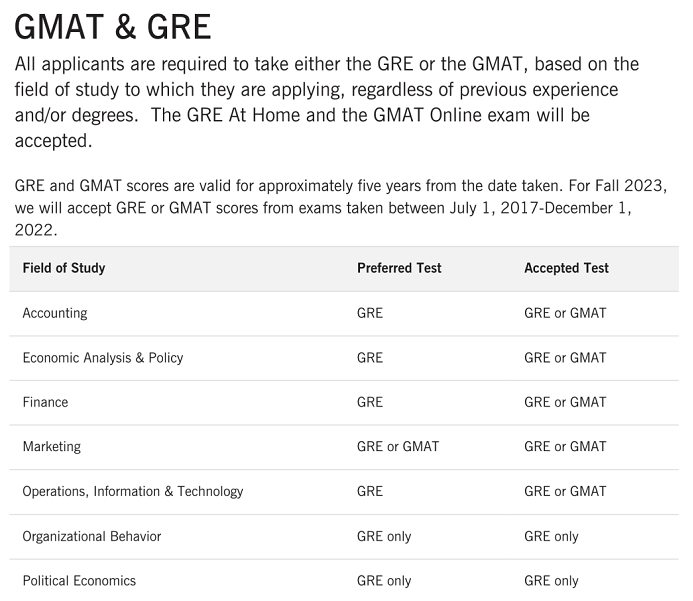Click the "Political Economics" field name
Image resolution: width=693 pixels, height=601 pixels.
click(x=79, y=581)
